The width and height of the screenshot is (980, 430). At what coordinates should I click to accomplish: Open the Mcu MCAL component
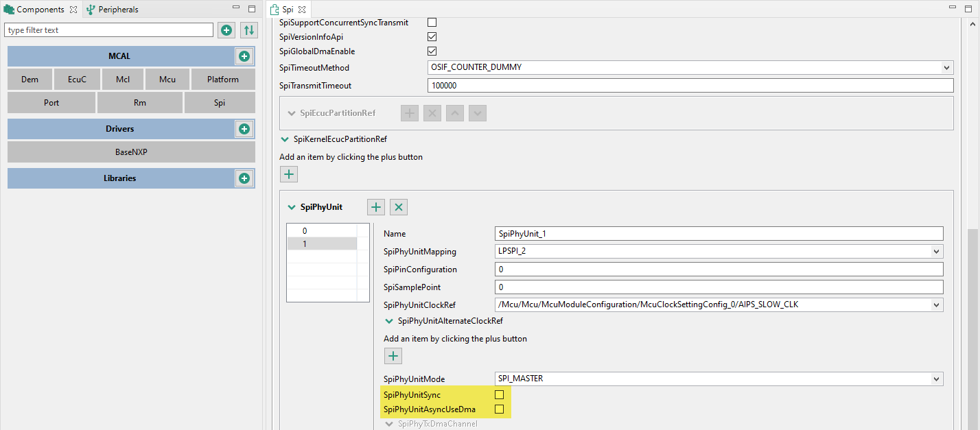[x=167, y=80]
